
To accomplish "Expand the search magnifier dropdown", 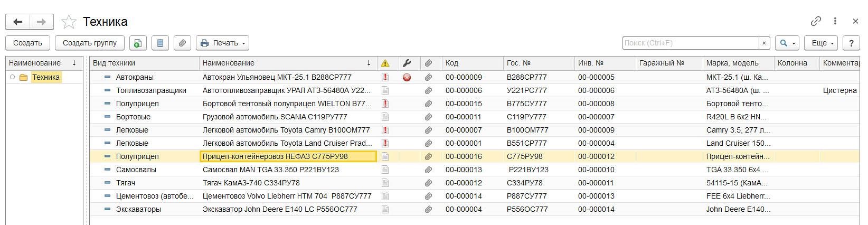I will tap(787, 43).
